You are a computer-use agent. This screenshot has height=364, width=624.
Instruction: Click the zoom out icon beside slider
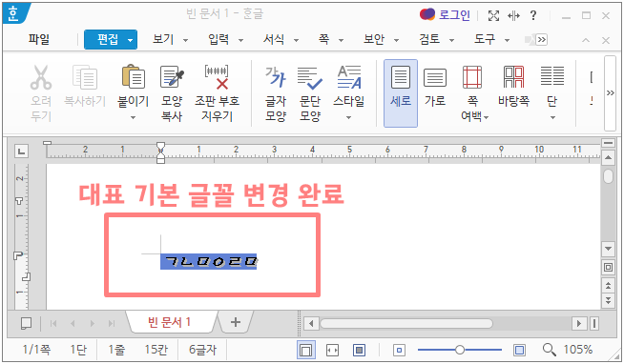click(x=399, y=350)
